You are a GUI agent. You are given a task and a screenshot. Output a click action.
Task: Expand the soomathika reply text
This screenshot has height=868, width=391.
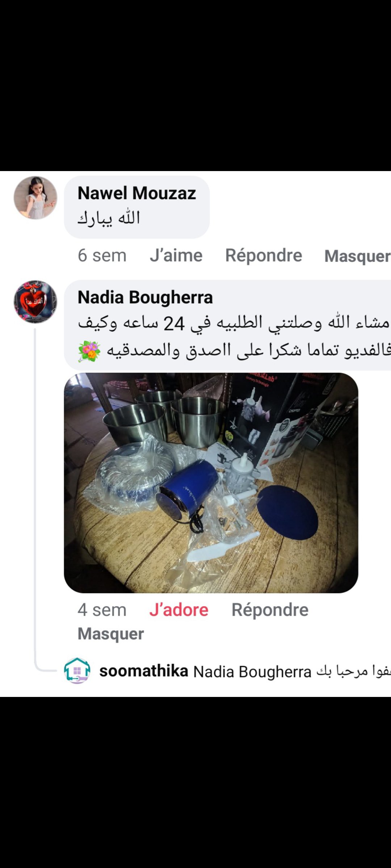click(354, 671)
